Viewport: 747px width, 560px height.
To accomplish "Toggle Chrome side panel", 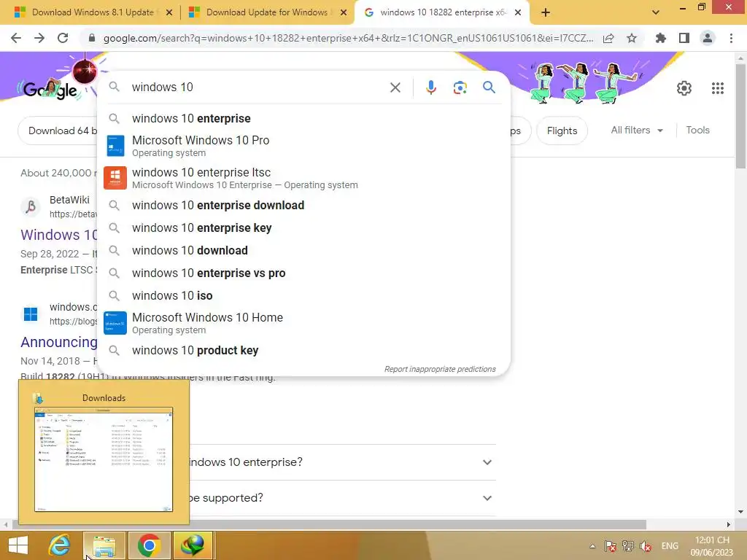I will click(684, 38).
